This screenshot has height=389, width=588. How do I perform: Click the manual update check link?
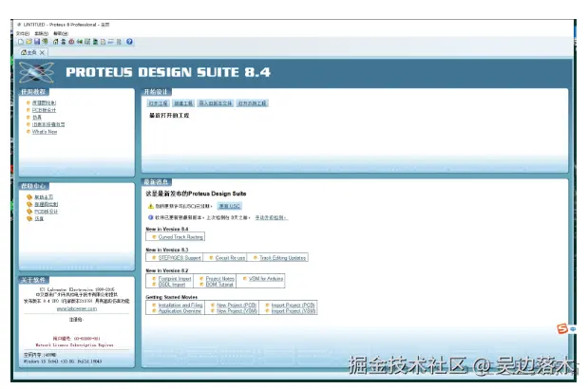coord(271,217)
